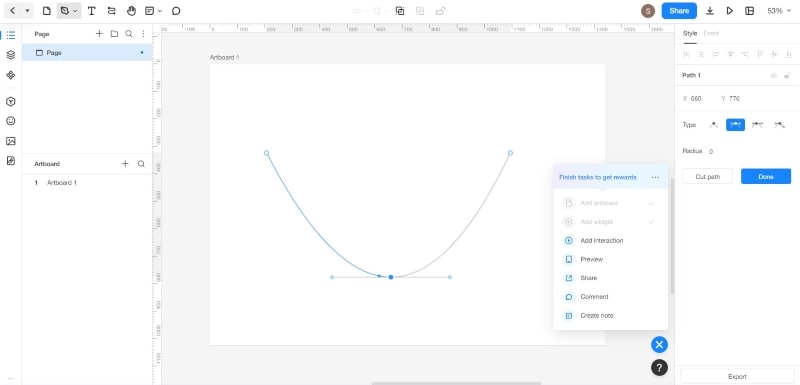Select the sticky note tool

pyautogui.click(x=149, y=11)
